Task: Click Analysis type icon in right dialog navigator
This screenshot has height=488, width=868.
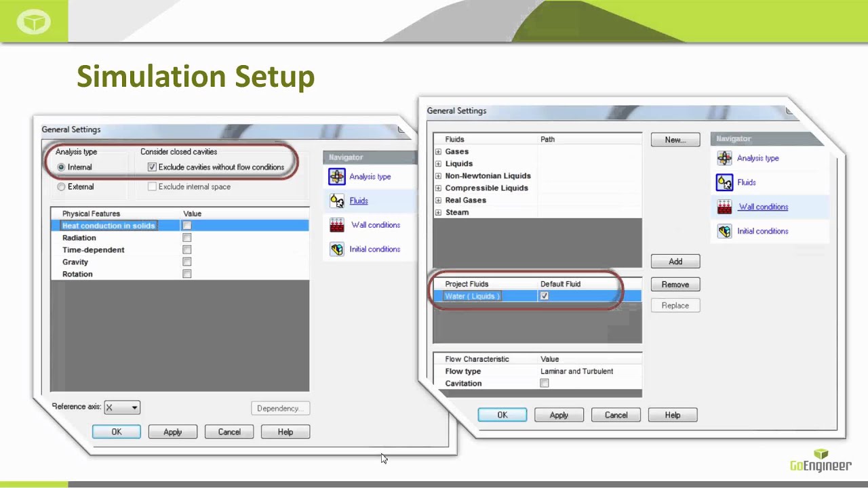Action: tap(725, 158)
